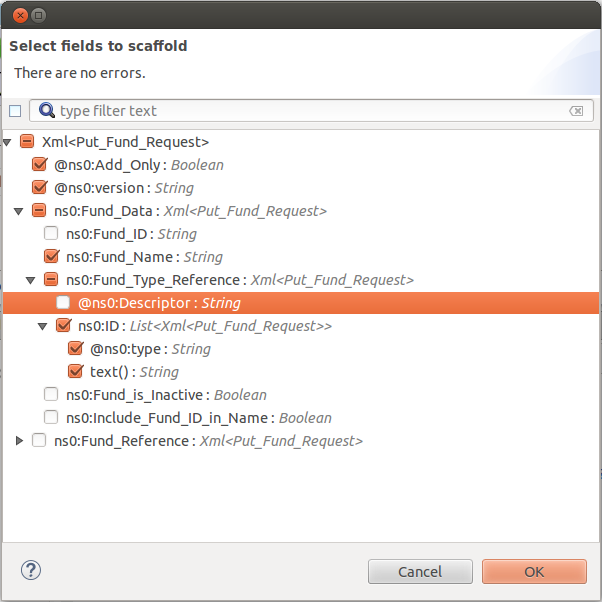Expand the ns0:Fund_Reference node

[19, 441]
